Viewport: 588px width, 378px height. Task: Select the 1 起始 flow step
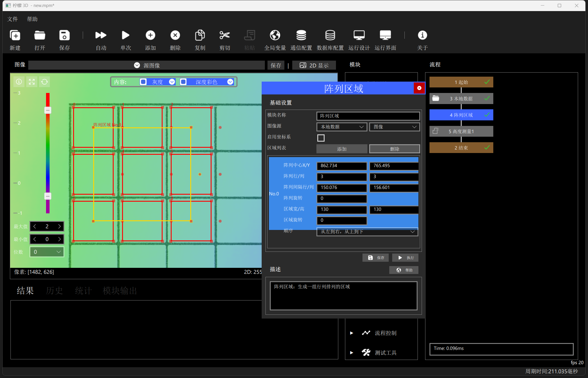[461, 82]
